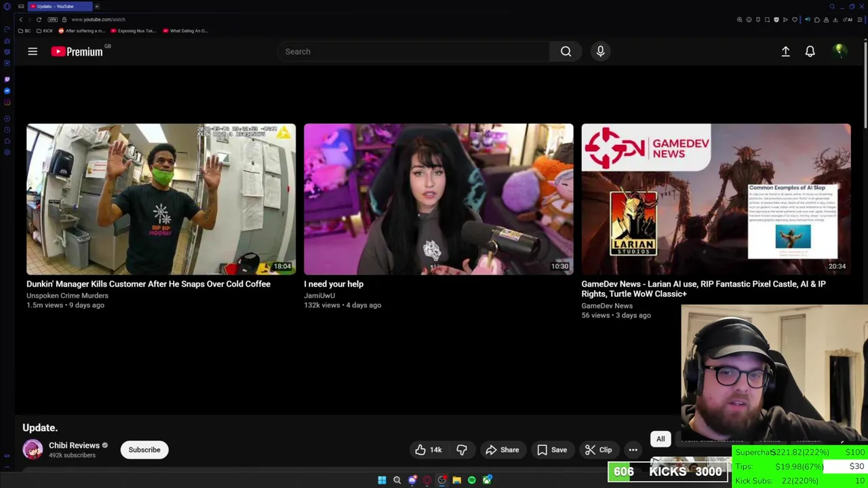
Task: Open the account avatar menu
Action: click(840, 51)
